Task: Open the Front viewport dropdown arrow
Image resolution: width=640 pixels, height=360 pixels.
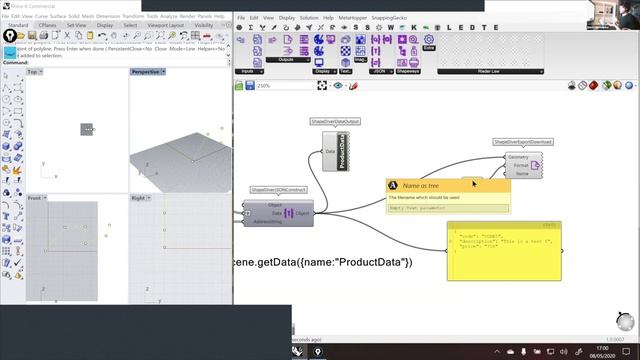Action: click(45, 198)
